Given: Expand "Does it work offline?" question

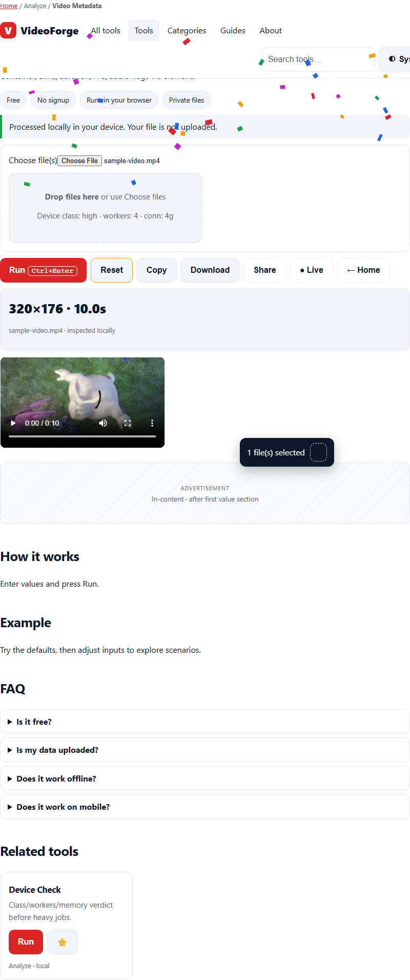Looking at the screenshot, I should coord(205,778).
